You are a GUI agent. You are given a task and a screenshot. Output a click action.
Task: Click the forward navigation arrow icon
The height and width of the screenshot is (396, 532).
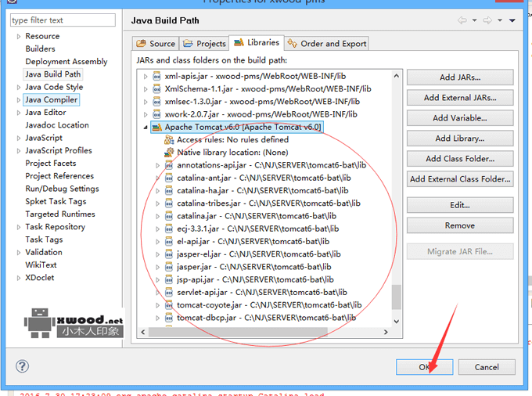(487, 20)
